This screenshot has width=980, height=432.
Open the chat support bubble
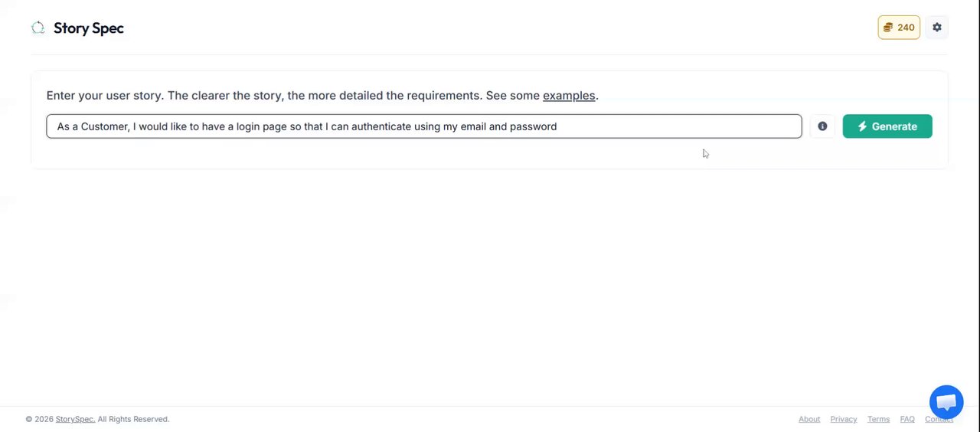point(946,402)
